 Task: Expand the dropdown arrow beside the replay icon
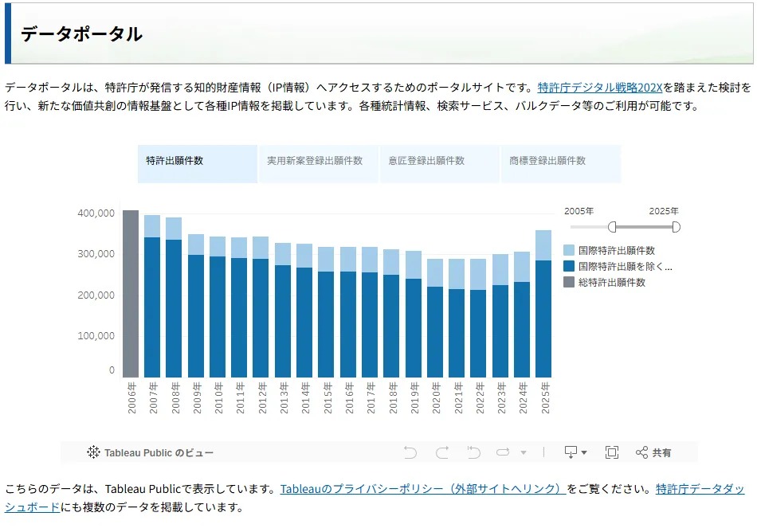(x=524, y=452)
